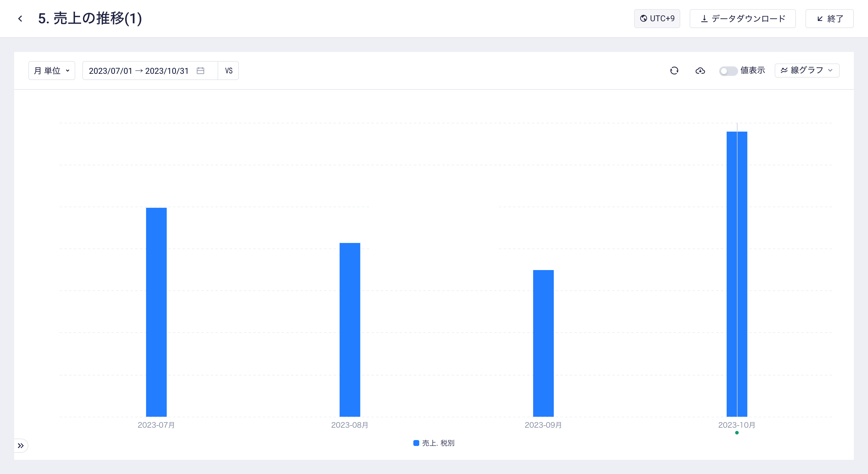Click the 2023-09月 bar
Screen dimensions: 868x474
tap(543, 343)
